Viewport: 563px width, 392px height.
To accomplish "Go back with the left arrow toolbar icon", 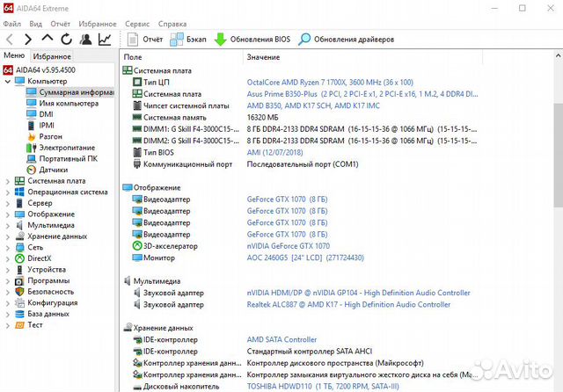I will coord(10,39).
